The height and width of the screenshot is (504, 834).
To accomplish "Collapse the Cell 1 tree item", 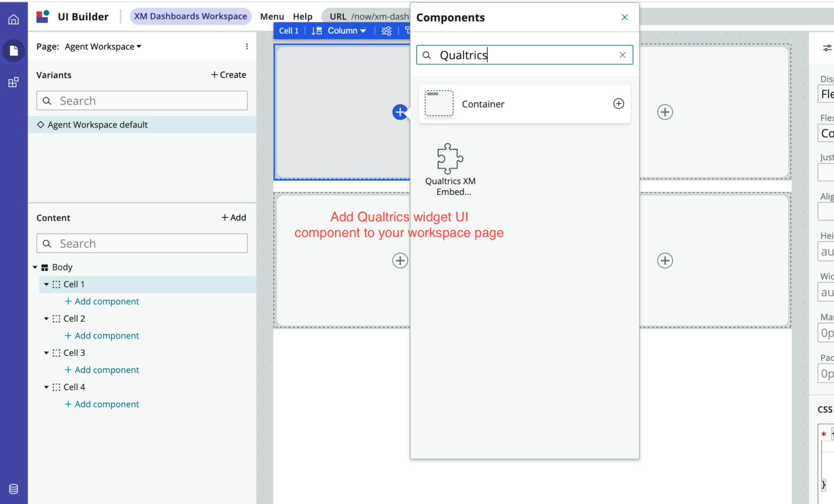I will [46, 284].
